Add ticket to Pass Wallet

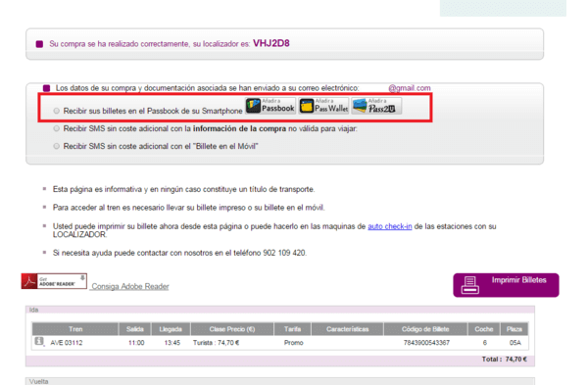click(323, 106)
